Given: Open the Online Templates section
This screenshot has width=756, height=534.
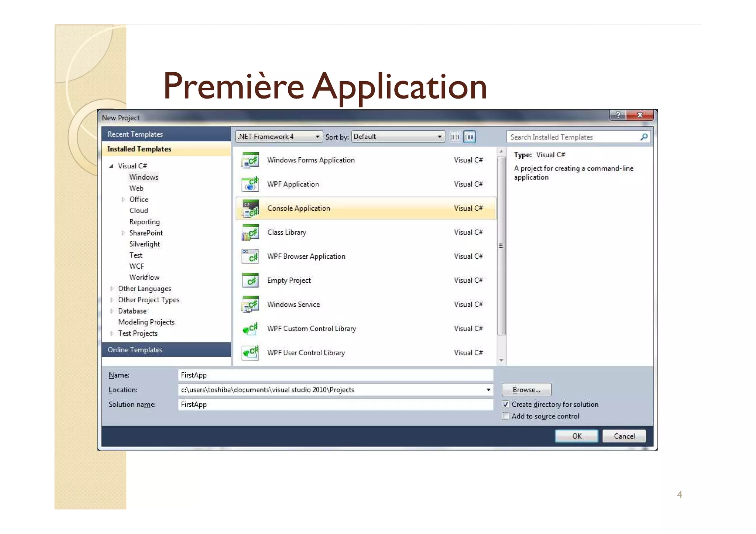Looking at the screenshot, I should click(166, 350).
